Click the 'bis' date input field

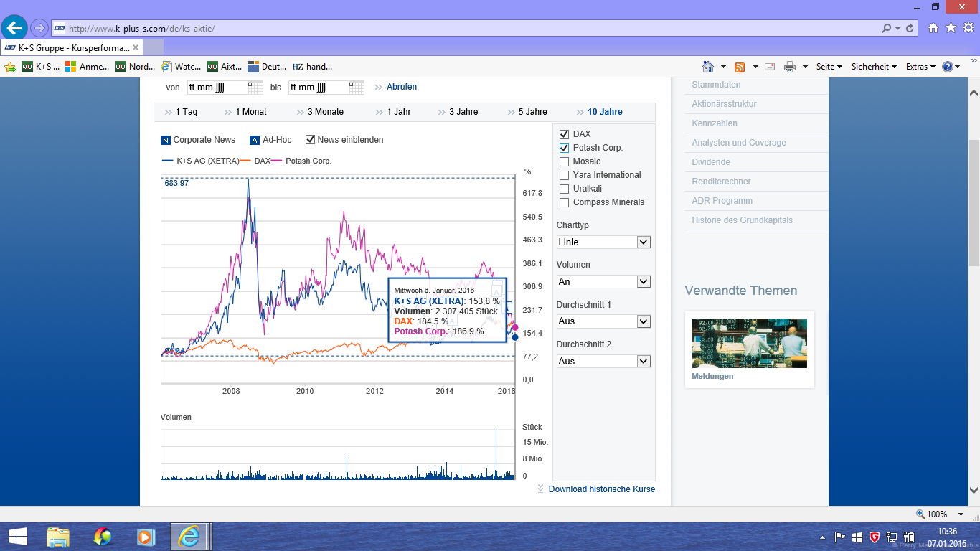point(318,88)
